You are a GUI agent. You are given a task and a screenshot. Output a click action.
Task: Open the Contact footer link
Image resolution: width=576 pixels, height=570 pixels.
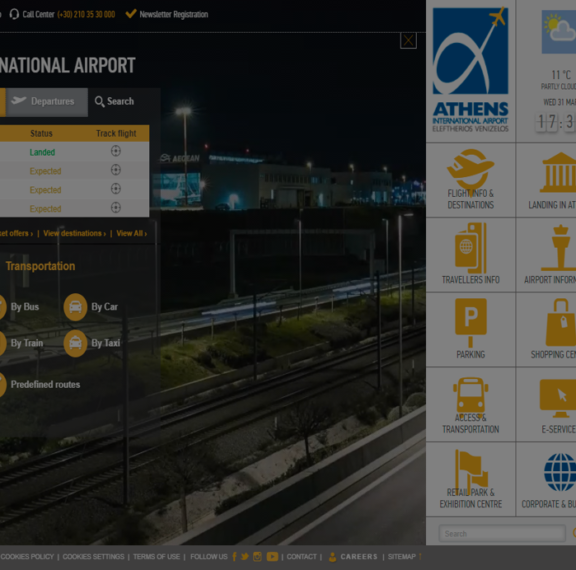click(301, 557)
